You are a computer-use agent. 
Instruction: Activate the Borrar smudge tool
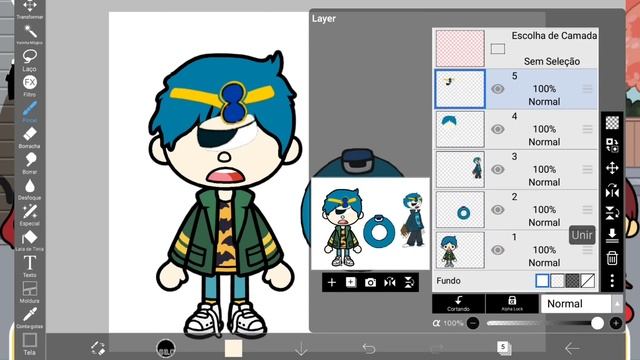click(x=30, y=163)
